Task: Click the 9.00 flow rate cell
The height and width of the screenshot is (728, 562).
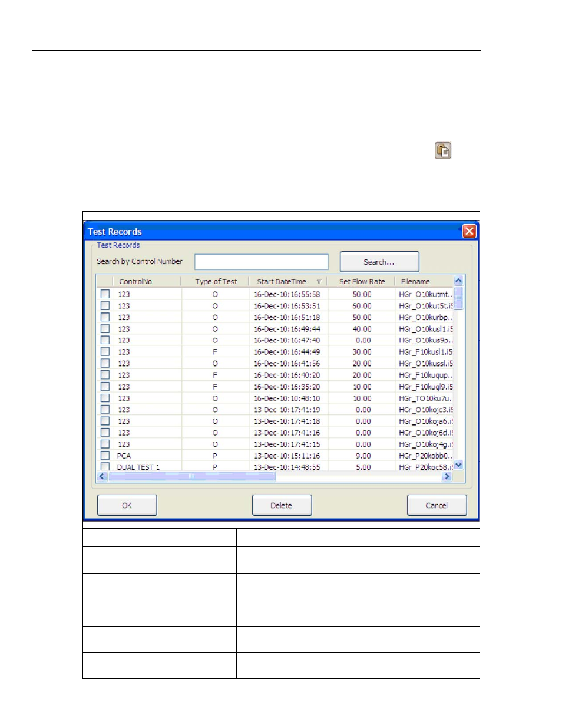Action: pos(363,456)
